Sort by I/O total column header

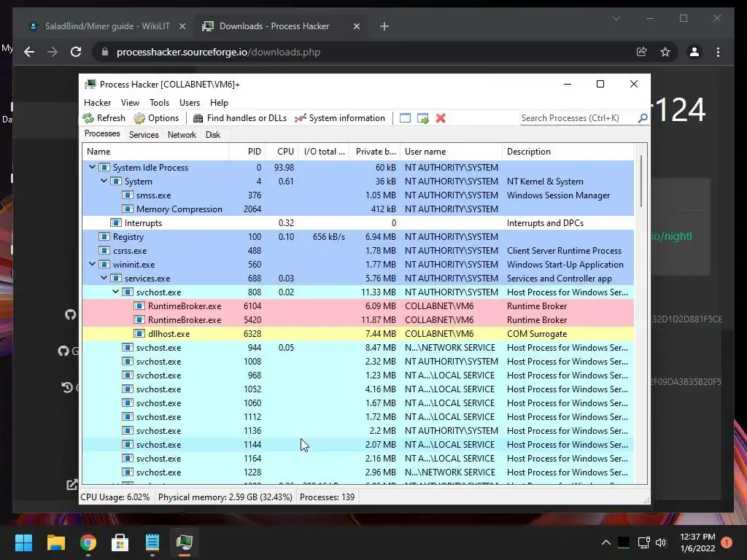pyautogui.click(x=324, y=152)
